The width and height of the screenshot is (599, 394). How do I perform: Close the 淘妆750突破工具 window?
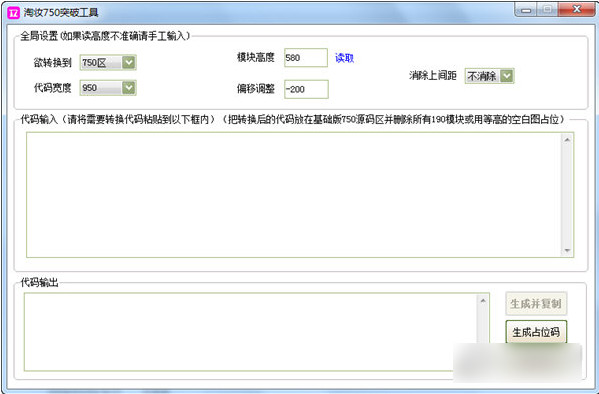(577, 10)
